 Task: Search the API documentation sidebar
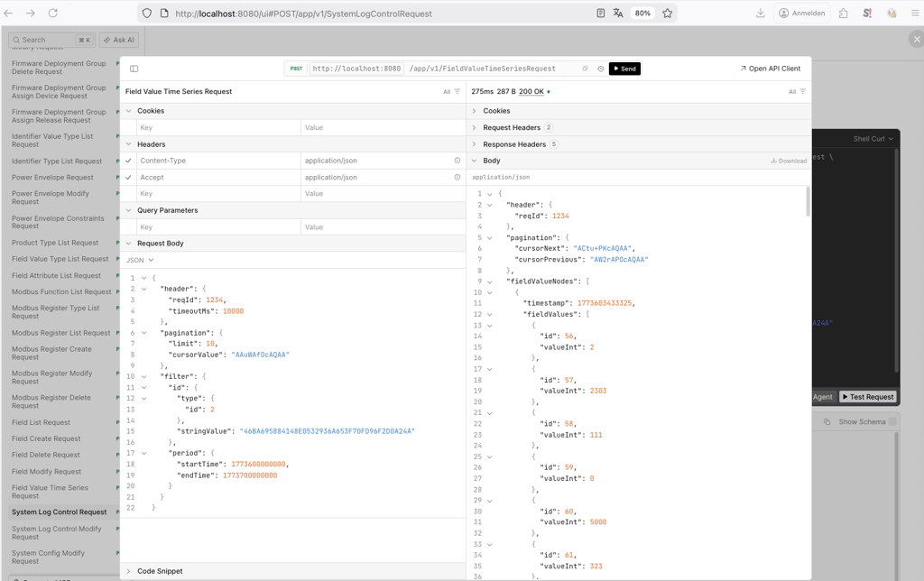tap(51, 40)
